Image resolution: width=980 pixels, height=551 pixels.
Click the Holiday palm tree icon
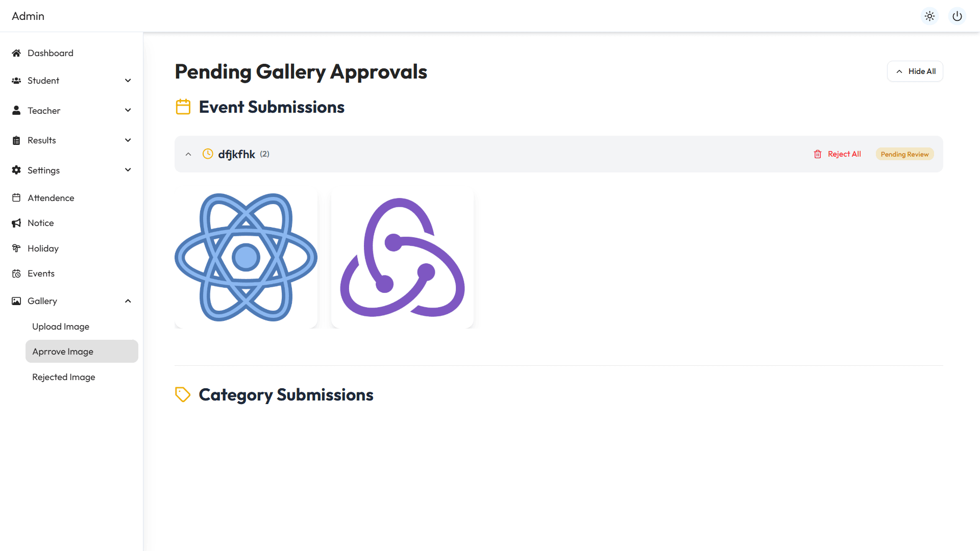tap(16, 248)
